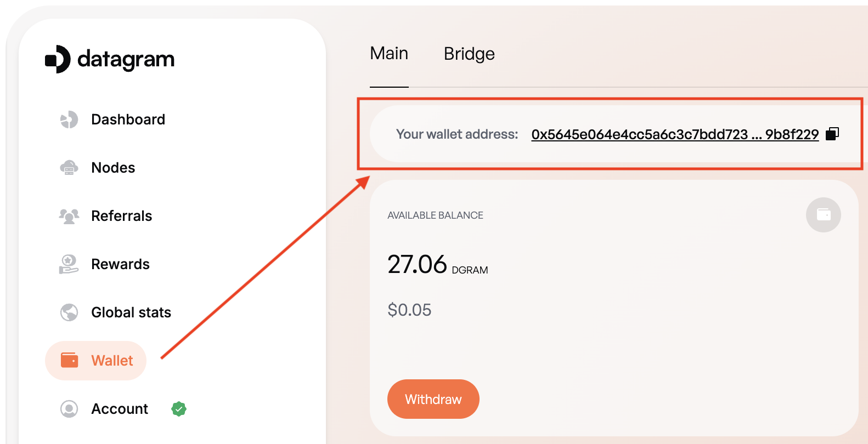Click the USD value under the balance
Screen dimensions: 868x444
click(x=410, y=310)
